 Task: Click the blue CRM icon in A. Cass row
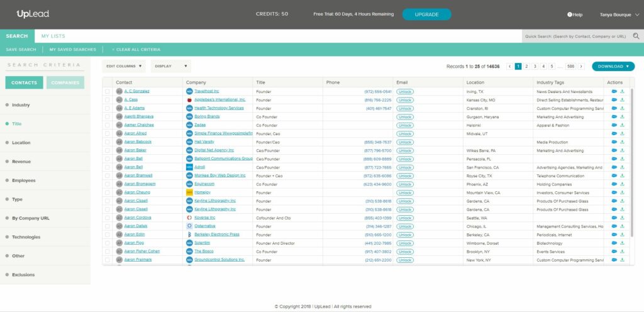(x=614, y=99)
